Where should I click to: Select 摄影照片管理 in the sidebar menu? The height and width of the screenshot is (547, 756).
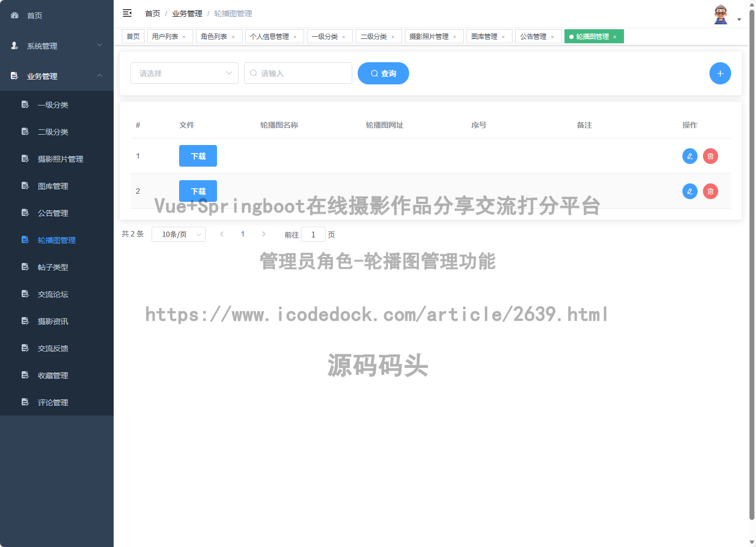click(60, 159)
